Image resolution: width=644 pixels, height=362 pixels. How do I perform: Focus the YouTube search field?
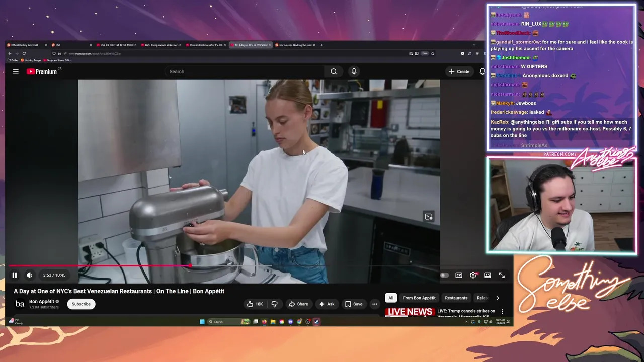pyautogui.click(x=245, y=71)
